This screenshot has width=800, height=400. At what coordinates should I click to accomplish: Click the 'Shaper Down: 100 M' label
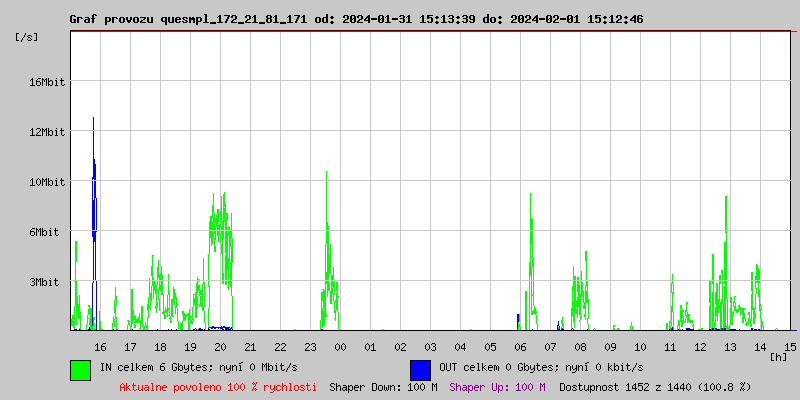click(383, 386)
